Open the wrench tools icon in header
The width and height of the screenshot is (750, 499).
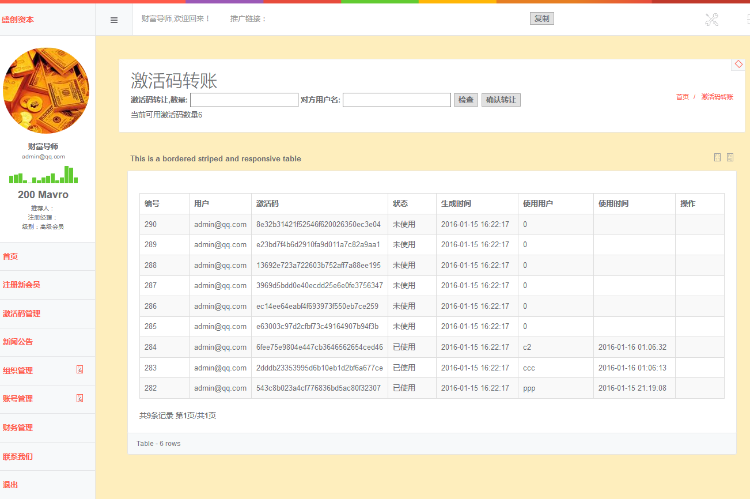[x=712, y=19]
